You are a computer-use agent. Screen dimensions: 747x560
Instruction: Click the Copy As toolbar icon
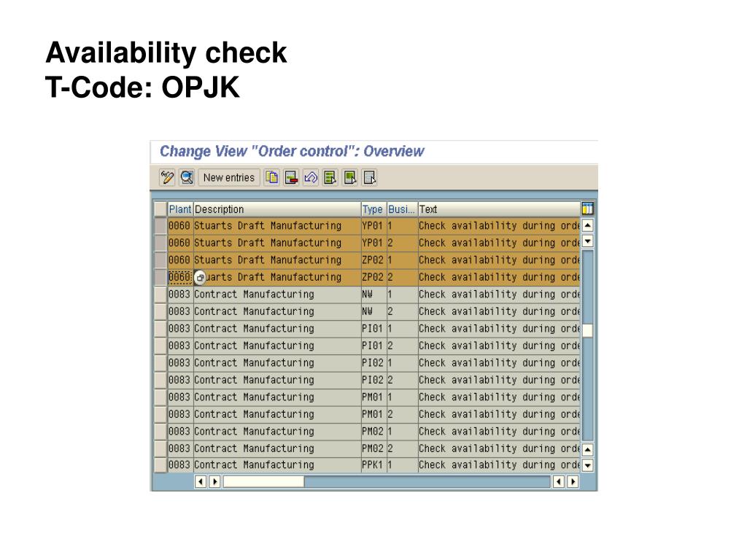click(271, 178)
